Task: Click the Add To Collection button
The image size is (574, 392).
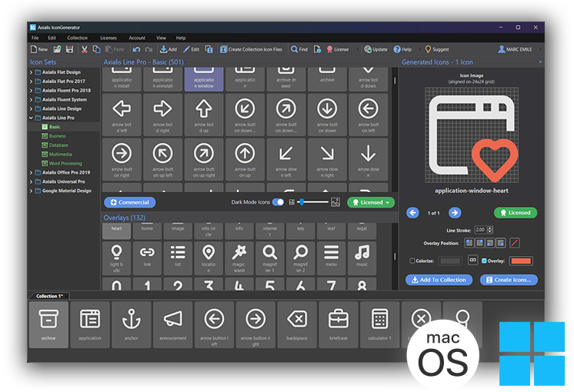Action: [x=439, y=280]
